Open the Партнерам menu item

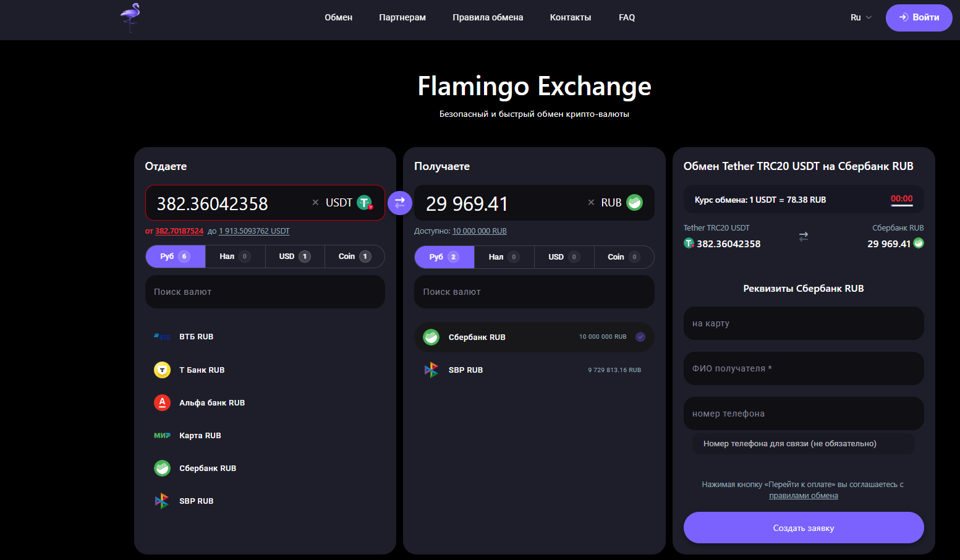click(402, 17)
